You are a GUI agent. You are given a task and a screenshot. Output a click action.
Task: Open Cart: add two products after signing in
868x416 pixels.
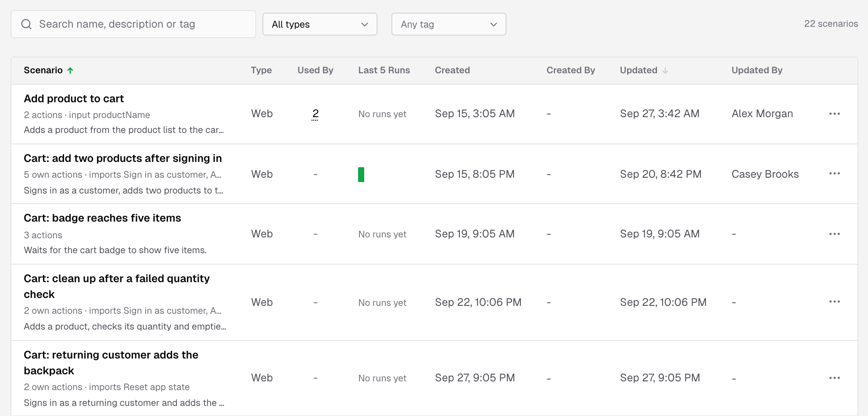123,158
